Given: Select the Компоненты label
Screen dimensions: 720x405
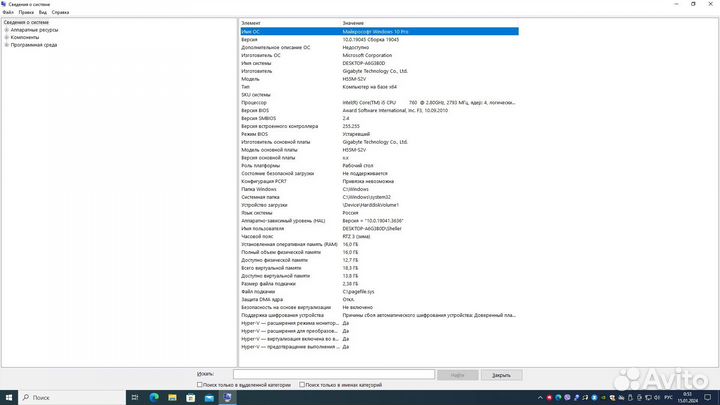Looking at the screenshot, I should pos(25,37).
